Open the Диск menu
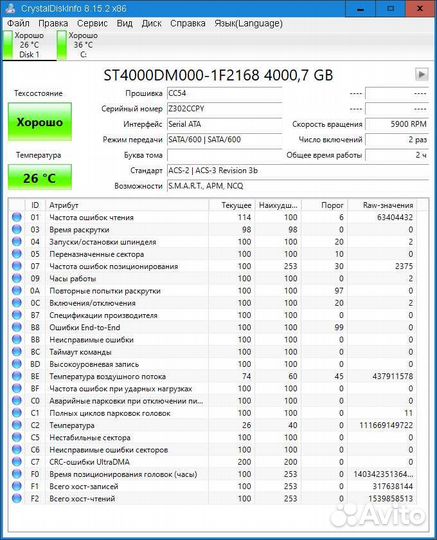 point(152,23)
